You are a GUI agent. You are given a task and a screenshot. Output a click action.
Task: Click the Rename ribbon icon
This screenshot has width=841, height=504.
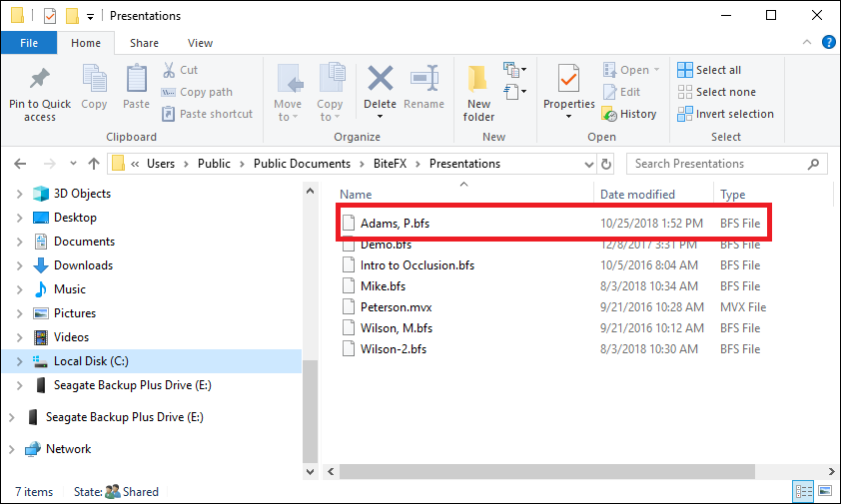coord(424,80)
